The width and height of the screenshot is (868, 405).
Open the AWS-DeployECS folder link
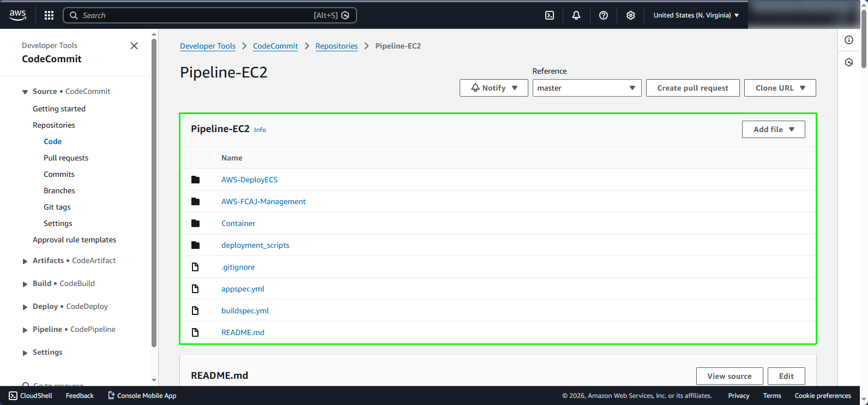pyautogui.click(x=249, y=180)
